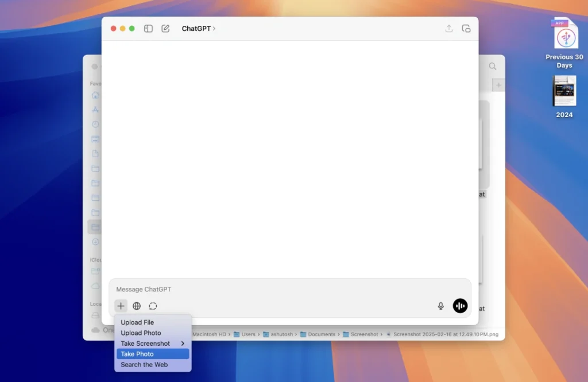This screenshot has height=382, width=588.
Task: Click the Finder window search magnifier icon
Action: pos(492,67)
